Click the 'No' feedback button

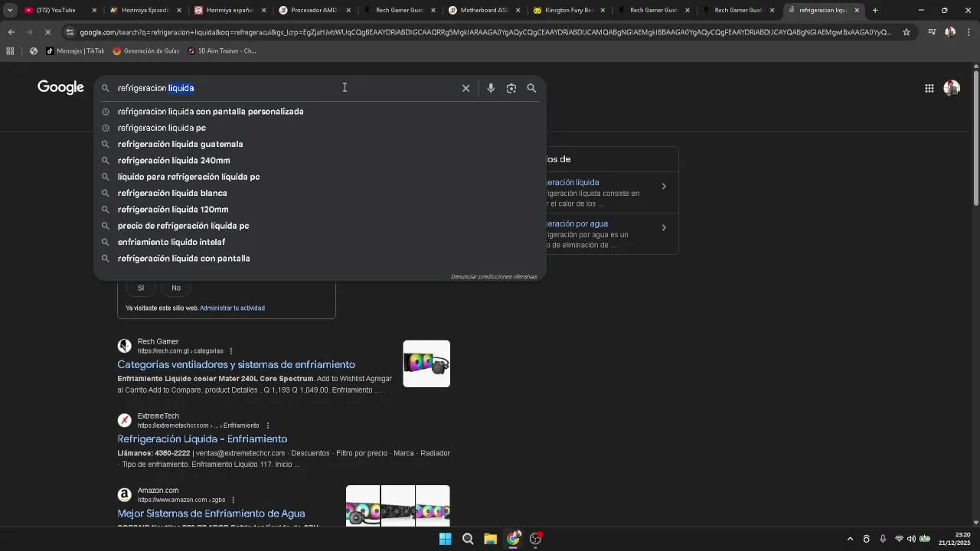click(x=176, y=288)
